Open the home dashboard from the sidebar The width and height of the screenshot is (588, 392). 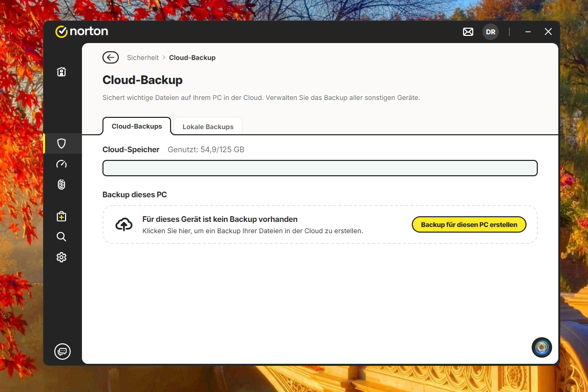click(61, 72)
